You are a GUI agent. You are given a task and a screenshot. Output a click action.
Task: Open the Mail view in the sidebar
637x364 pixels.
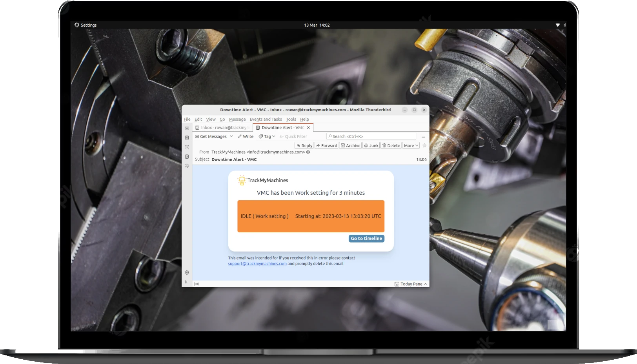[187, 129]
